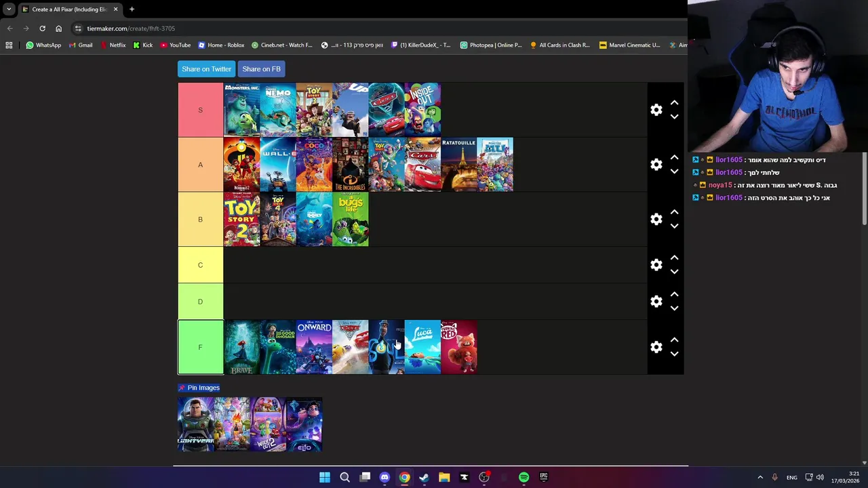Image resolution: width=868 pixels, height=488 pixels.
Task: Open File Explorer from taskbar
Action: coord(444,477)
